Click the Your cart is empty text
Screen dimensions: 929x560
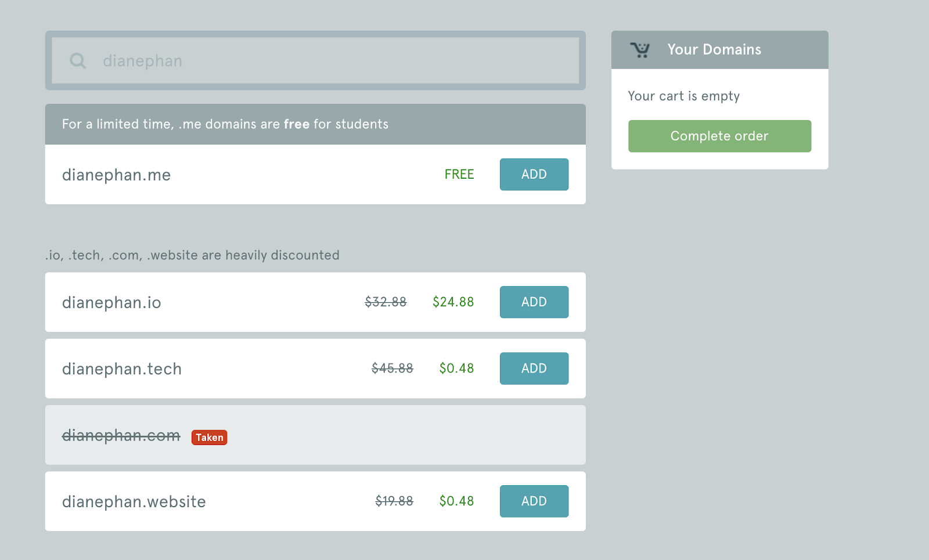pos(684,96)
